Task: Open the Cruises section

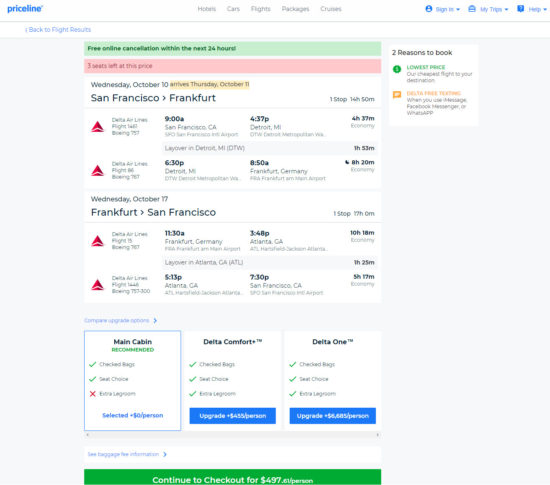Action: 330,9
